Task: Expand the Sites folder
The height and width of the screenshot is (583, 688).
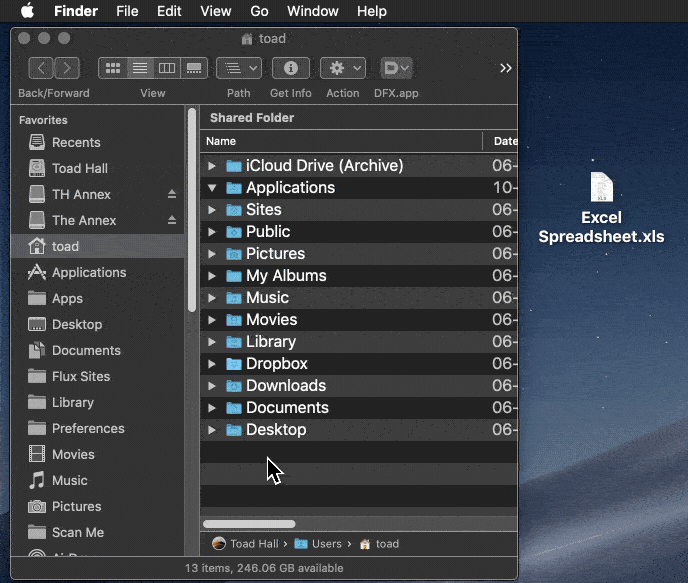Action: (x=211, y=210)
